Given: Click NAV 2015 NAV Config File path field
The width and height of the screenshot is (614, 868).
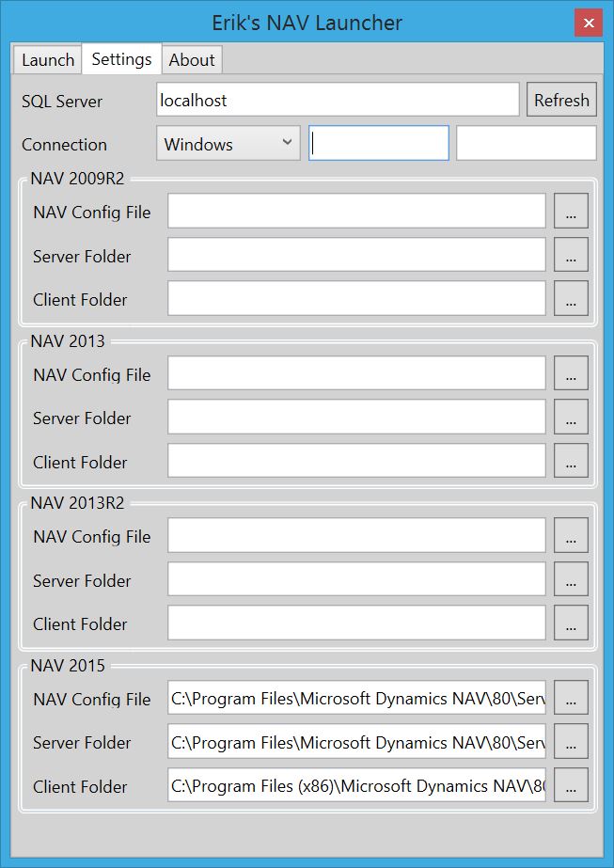Looking at the screenshot, I should coord(356,698).
